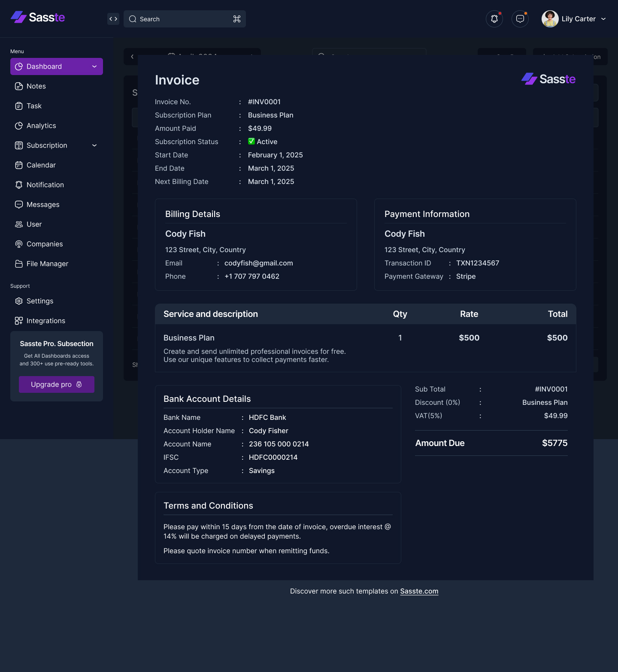
Task: Open the Messages section
Action: pos(42,205)
